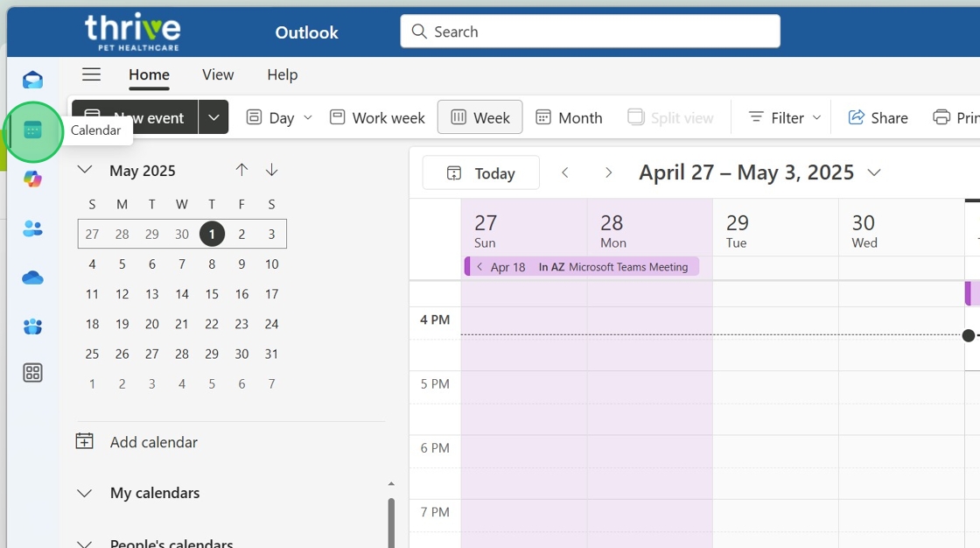Viewport: 980px width, 548px height.
Task: Toggle the hamburger navigation pane icon
Action: pyautogui.click(x=91, y=74)
